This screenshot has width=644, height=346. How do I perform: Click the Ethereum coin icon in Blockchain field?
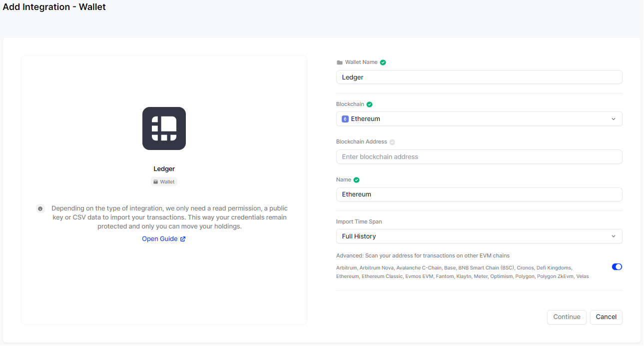click(345, 119)
